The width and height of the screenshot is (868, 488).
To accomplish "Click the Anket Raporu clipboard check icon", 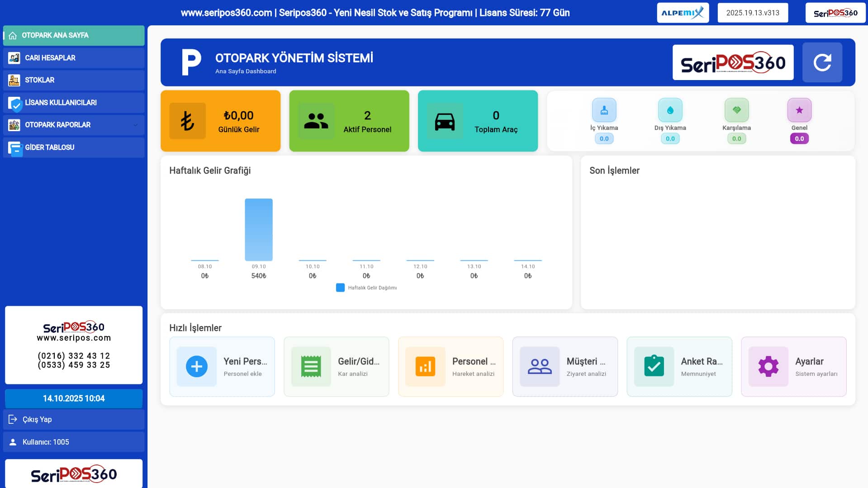I will [654, 366].
